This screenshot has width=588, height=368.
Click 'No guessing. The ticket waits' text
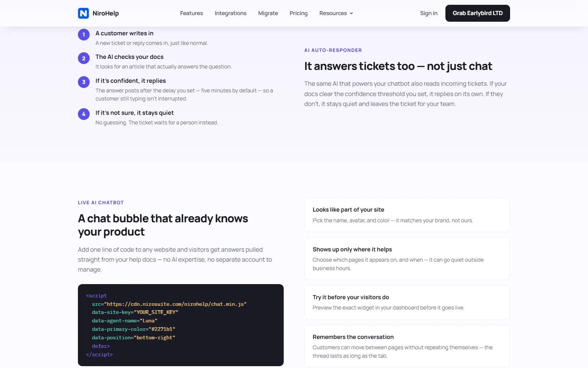(157, 123)
